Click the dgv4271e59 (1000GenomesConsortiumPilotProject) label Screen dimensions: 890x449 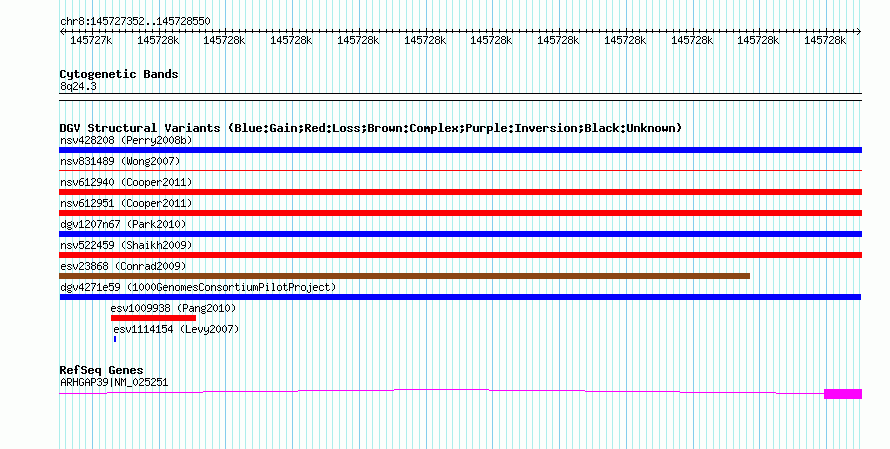198,287
